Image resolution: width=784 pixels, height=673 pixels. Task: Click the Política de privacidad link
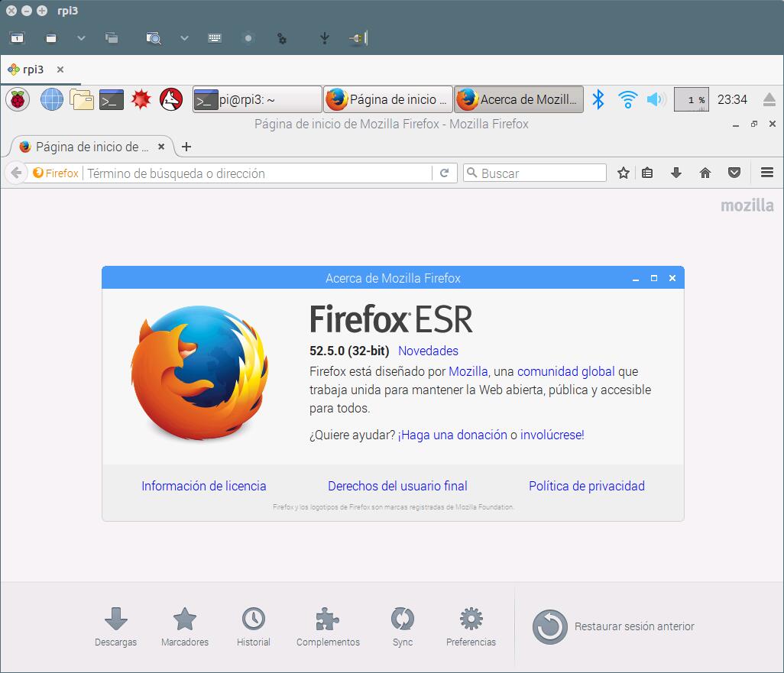(x=586, y=486)
